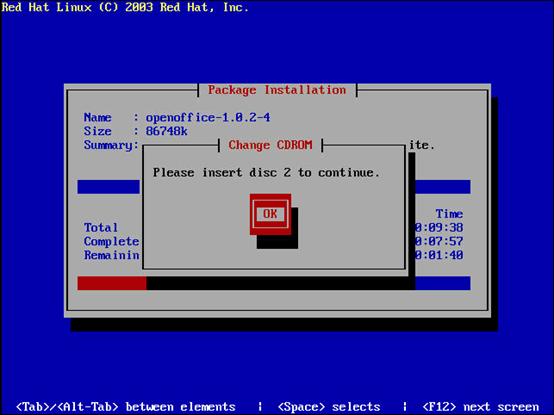Click the 'Total' row label
The height and width of the screenshot is (415, 554).
point(101,228)
